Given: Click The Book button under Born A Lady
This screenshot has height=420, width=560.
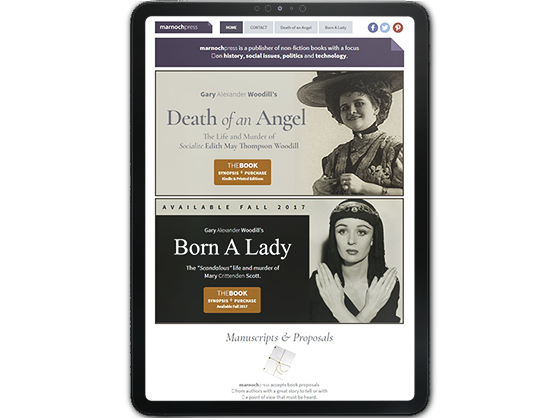Looking at the screenshot, I should tap(232, 300).
